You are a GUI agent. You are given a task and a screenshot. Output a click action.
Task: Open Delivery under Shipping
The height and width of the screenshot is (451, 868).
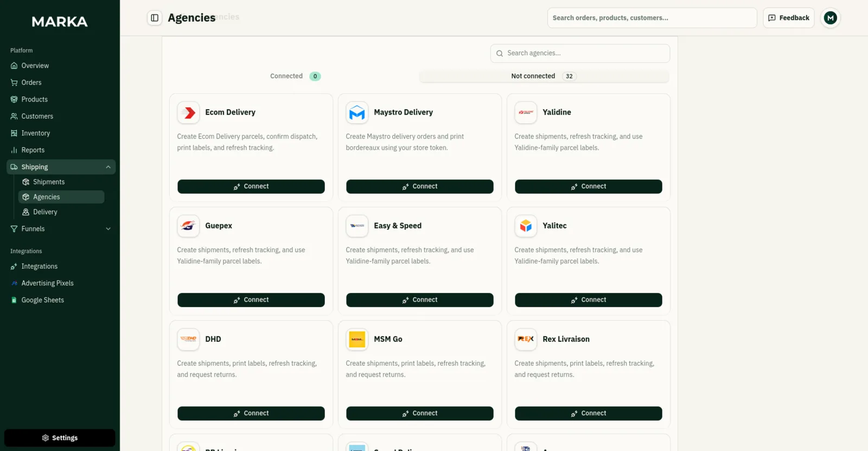pyautogui.click(x=61, y=212)
